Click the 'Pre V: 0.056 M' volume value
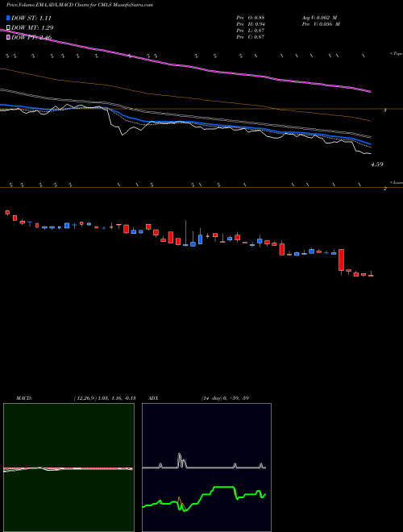This screenshot has width=403, height=532. 320,24
